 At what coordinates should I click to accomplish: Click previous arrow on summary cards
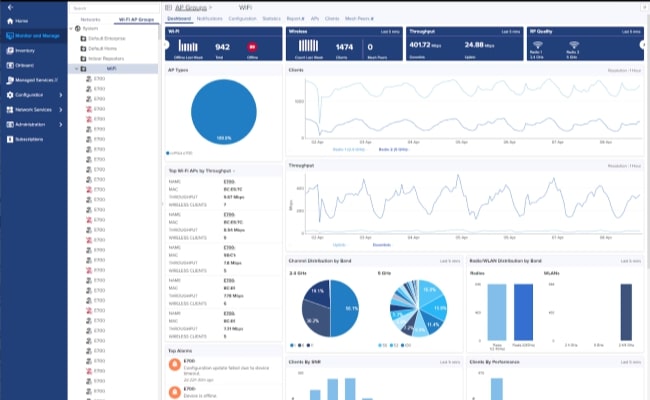coord(167,45)
